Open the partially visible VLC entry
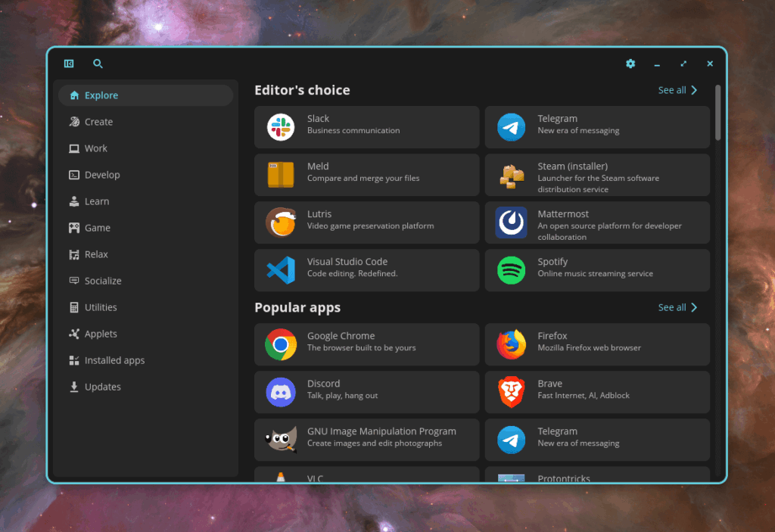 coord(367,474)
